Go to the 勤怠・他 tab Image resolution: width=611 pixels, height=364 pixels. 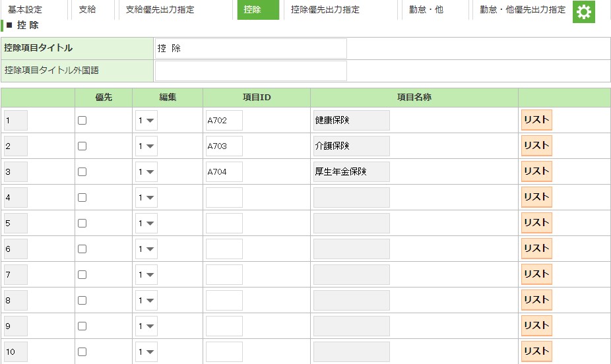pyautogui.click(x=426, y=10)
